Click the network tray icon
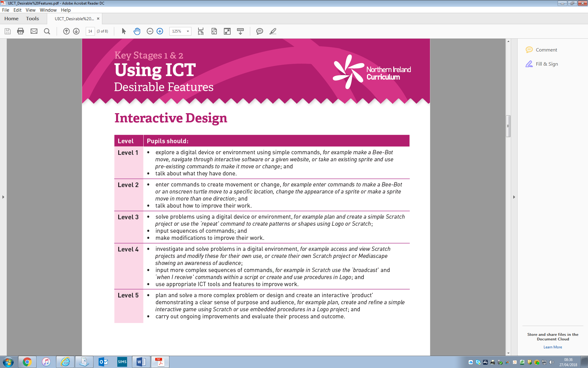 544,362
